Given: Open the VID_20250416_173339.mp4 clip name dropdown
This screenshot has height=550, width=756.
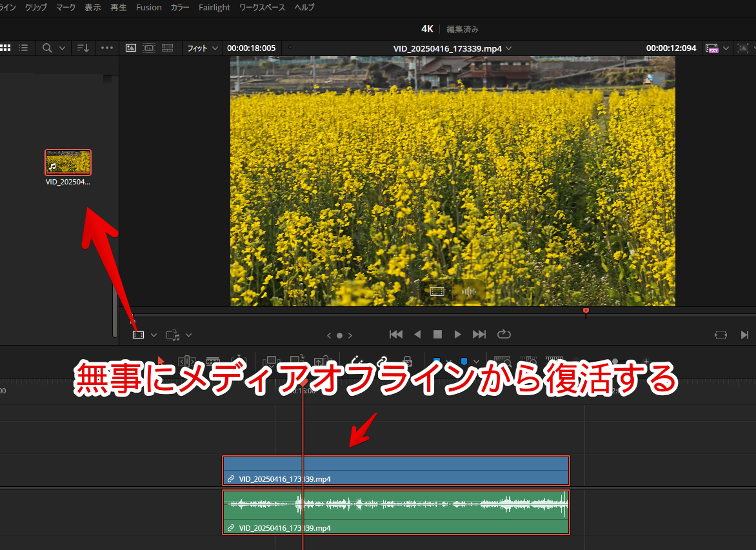Looking at the screenshot, I should pos(509,48).
